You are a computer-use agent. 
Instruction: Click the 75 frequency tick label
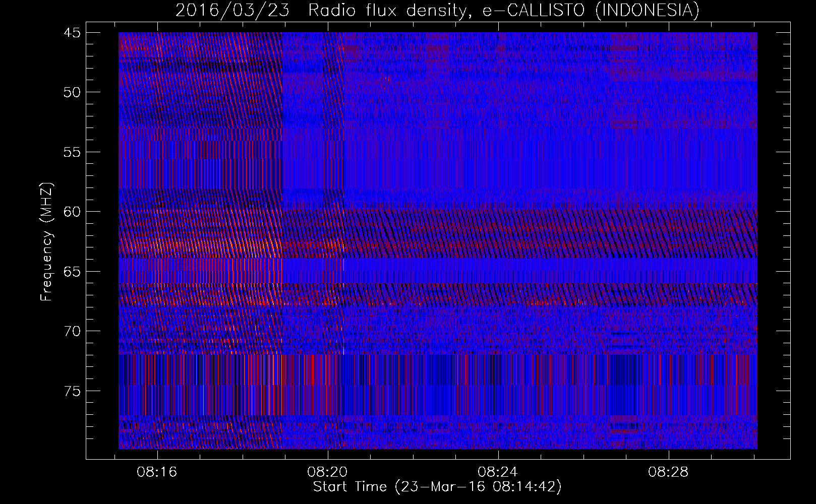[72, 391]
